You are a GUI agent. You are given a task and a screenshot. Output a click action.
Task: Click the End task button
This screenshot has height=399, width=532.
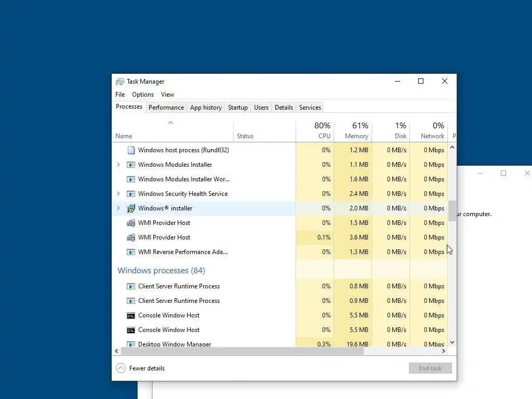click(430, 368)
